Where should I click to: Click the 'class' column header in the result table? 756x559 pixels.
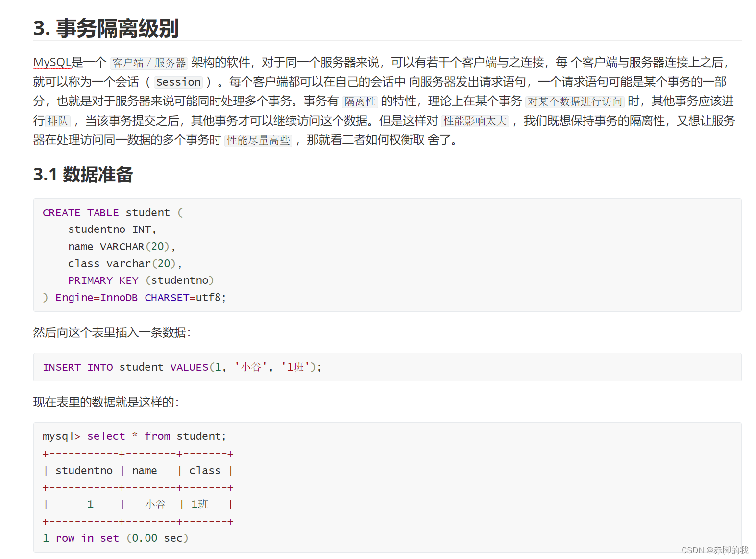pos(205,471)
